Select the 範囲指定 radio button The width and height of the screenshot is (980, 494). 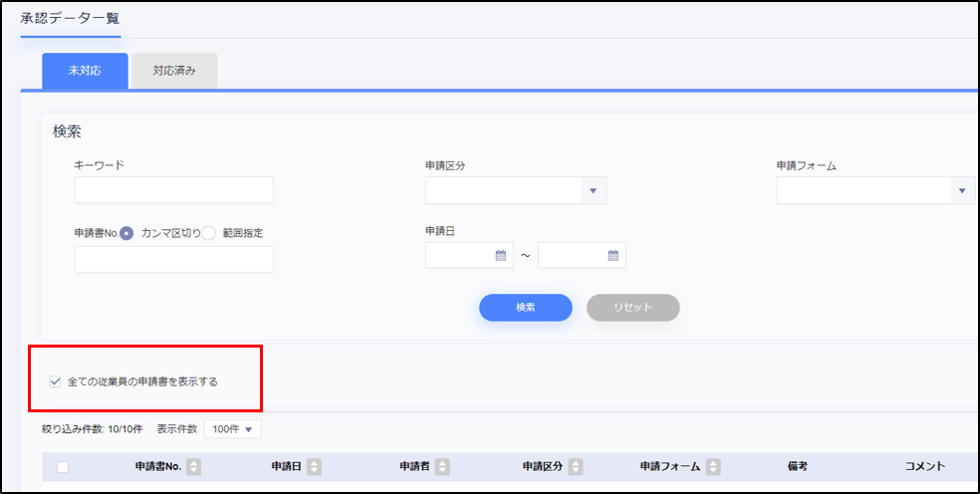(x=208, y=233)
